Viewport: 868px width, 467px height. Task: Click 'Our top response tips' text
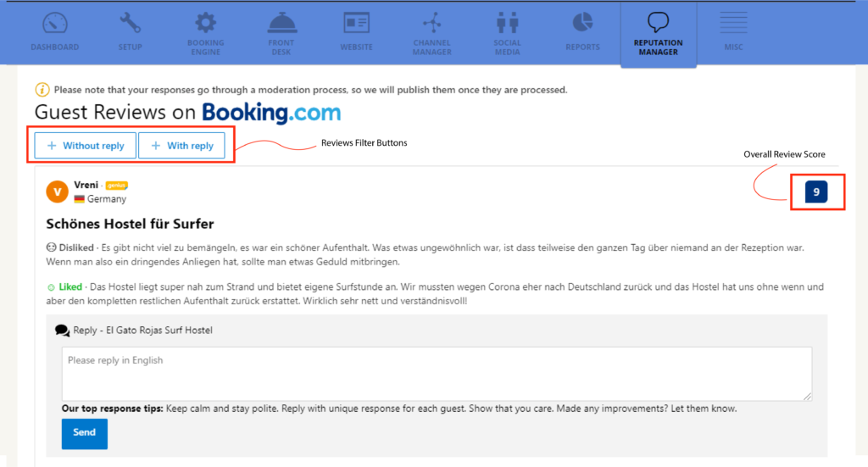(113, 409)
